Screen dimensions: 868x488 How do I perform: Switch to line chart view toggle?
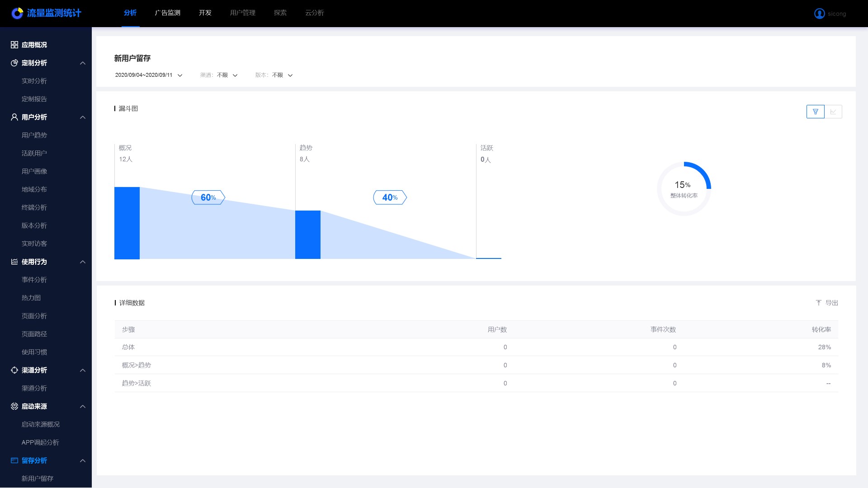click(x=833, y=112)
